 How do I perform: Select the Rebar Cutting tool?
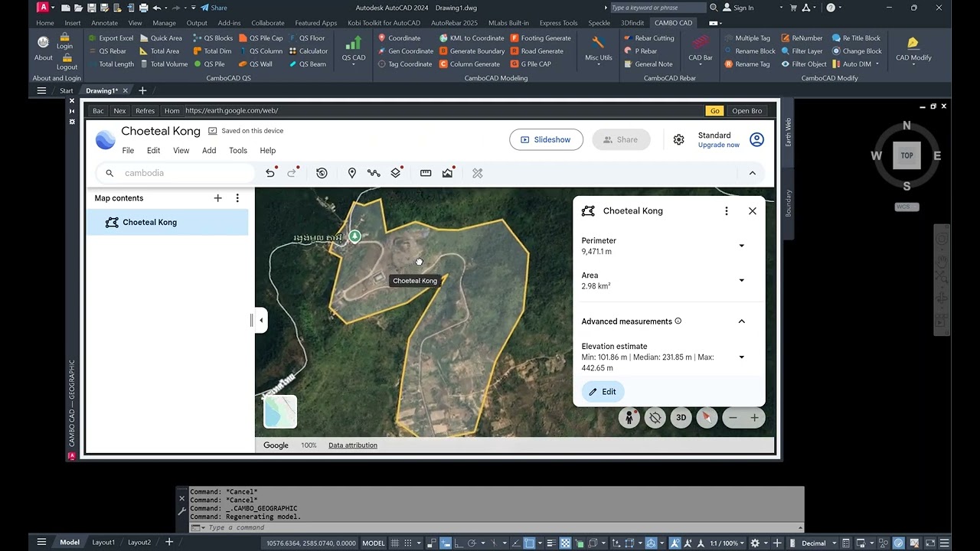(x=648, y=37)
